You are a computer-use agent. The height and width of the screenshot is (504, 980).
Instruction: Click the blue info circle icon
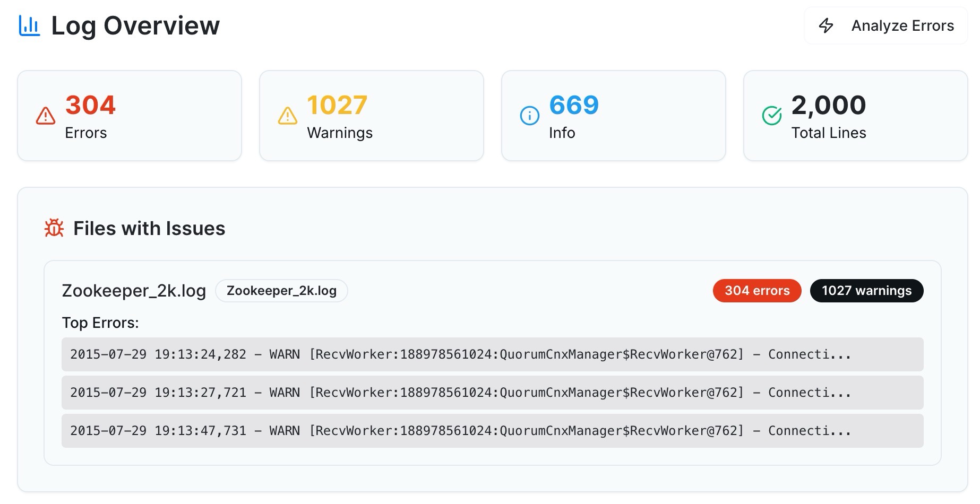529,115
